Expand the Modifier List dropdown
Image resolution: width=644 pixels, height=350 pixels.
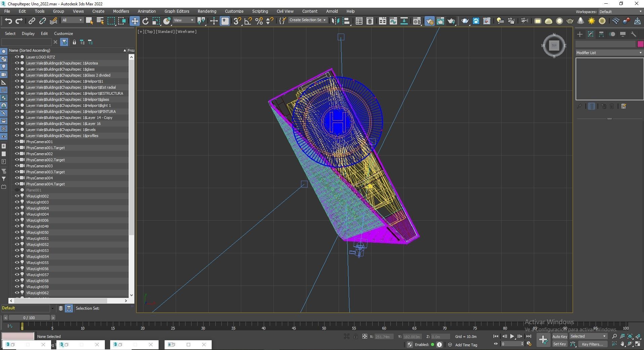609,53
